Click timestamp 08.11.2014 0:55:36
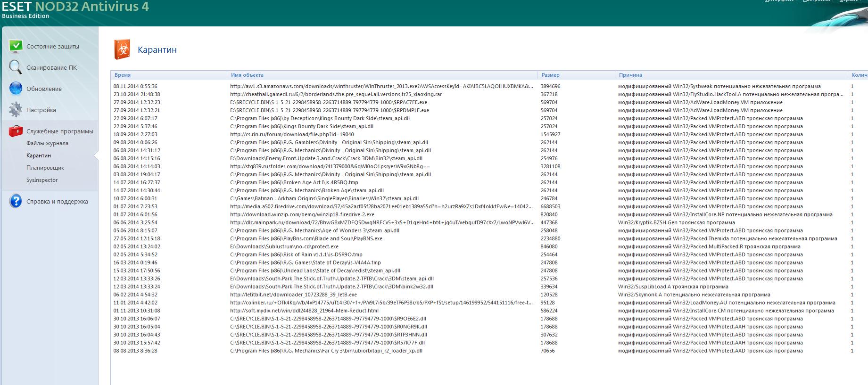Viewport: 868px width, 385px height. click(x=135, y=87)
